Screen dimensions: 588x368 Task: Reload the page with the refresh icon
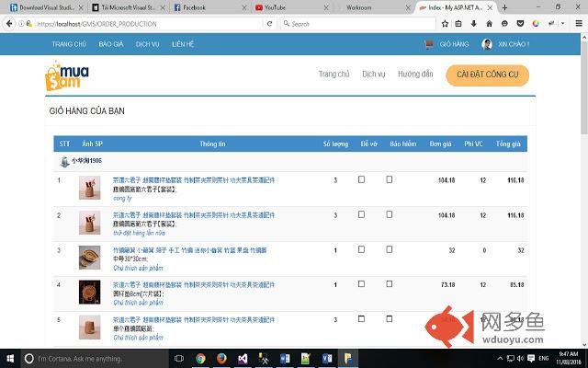269,24
